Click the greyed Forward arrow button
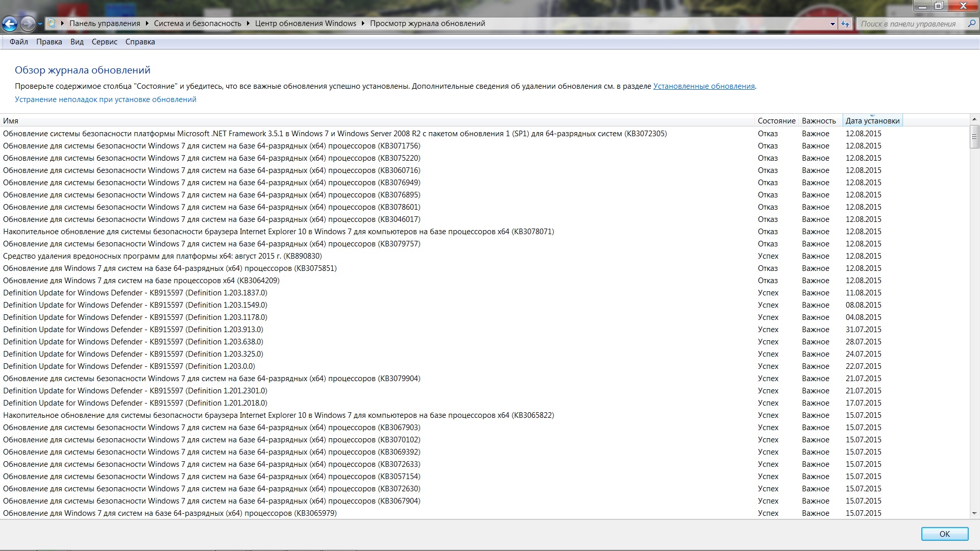980x551 pixels. pos(28,23)
